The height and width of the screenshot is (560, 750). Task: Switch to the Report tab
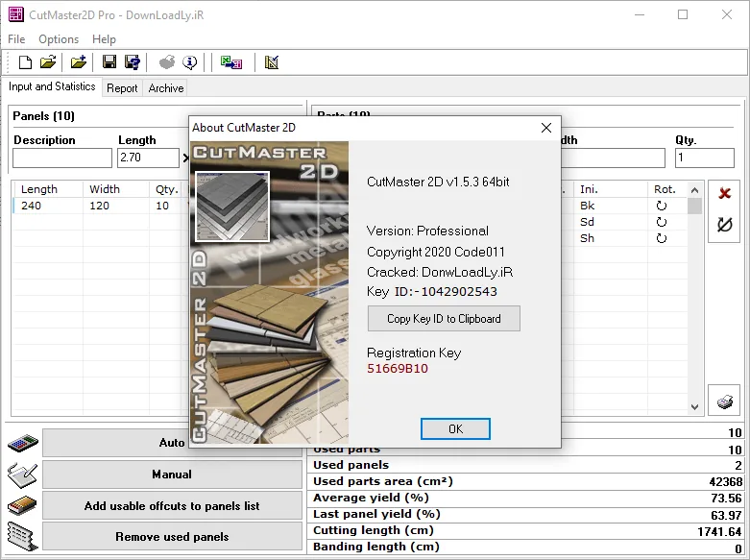[x=122, y=88]
